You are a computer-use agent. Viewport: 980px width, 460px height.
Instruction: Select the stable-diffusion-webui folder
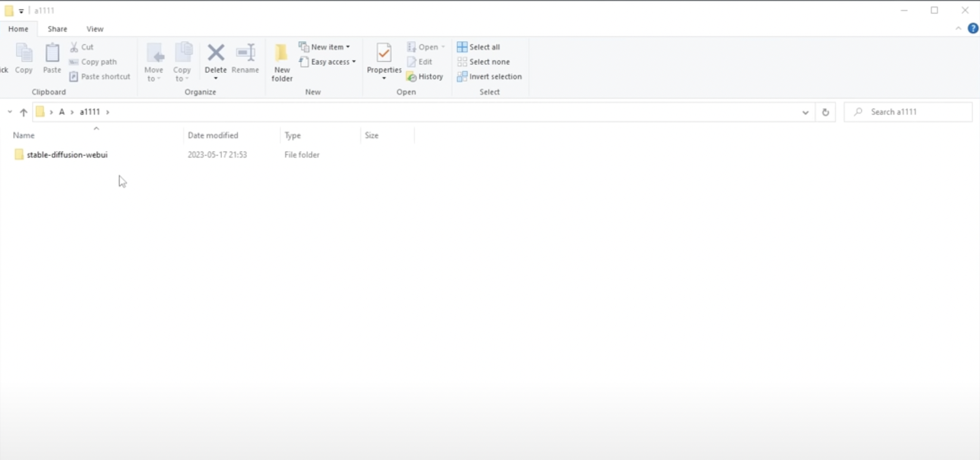67,155
